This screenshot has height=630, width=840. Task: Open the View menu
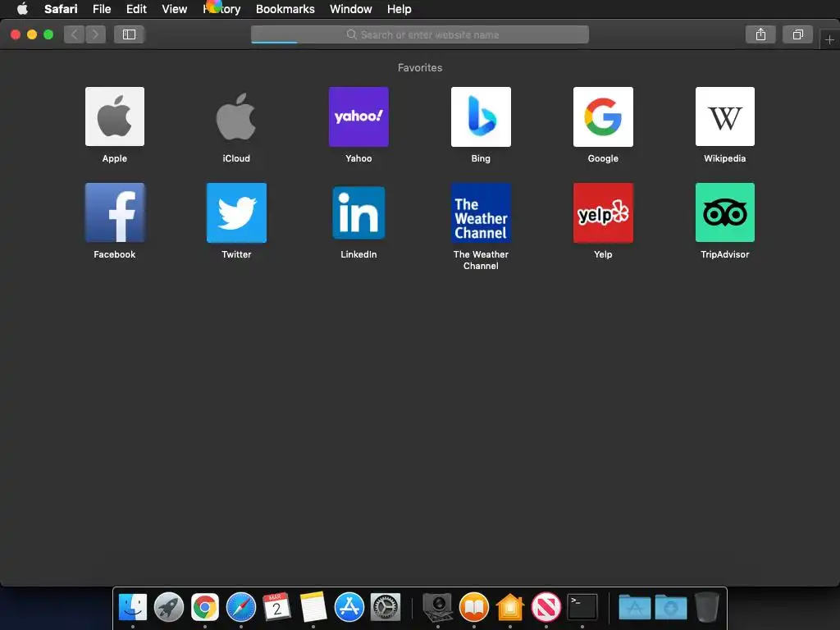[x=174, y=9]
